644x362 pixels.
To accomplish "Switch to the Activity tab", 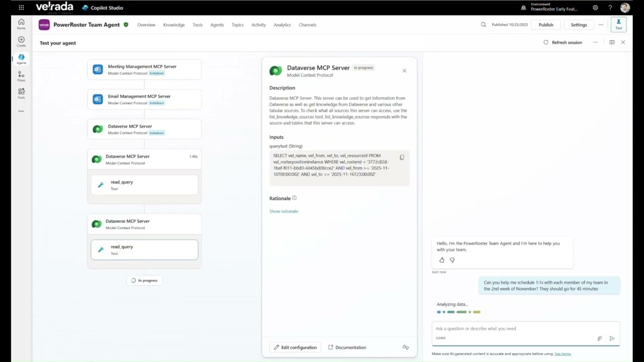I will click(x=259, y=25).
